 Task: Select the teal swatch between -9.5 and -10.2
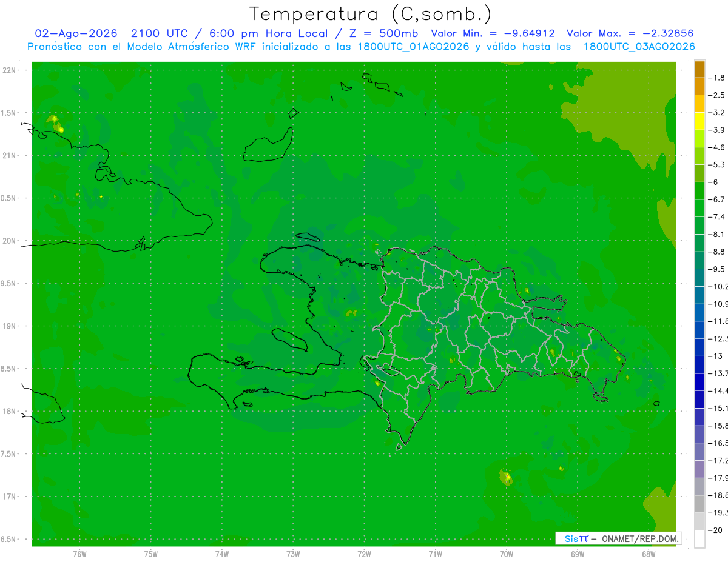[699, 278]
